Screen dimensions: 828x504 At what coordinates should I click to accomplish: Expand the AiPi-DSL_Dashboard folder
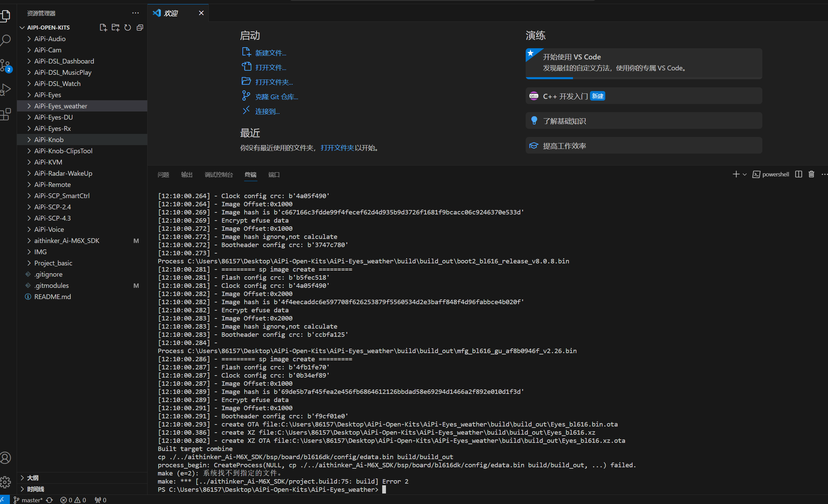tap(82, 61)
